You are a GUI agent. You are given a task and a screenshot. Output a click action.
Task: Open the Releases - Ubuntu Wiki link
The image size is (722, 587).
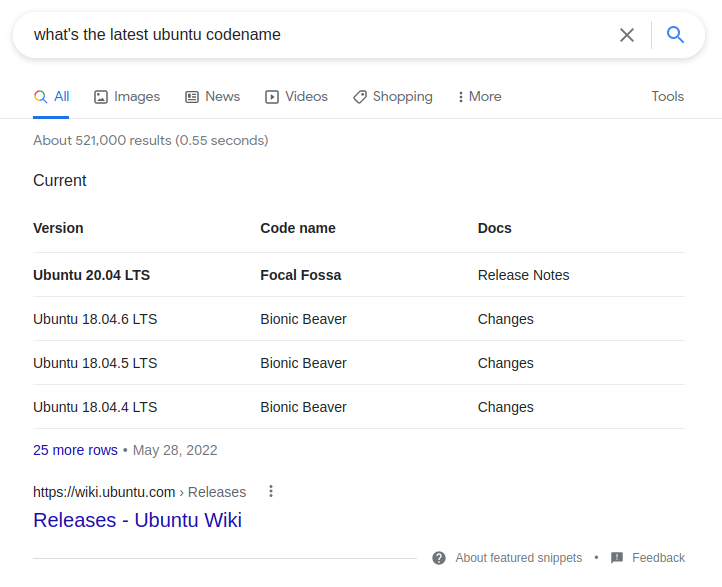pyautogui.click(x=137, y=520)
